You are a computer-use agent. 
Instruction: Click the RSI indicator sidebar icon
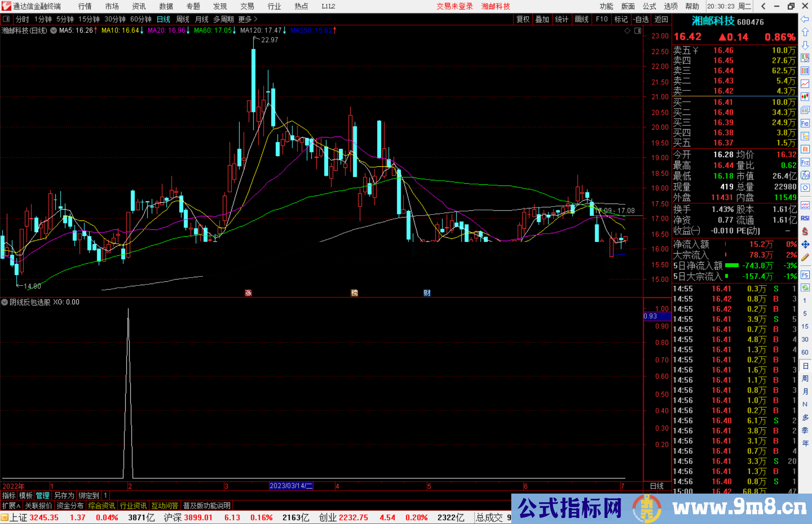pos(805,218)
